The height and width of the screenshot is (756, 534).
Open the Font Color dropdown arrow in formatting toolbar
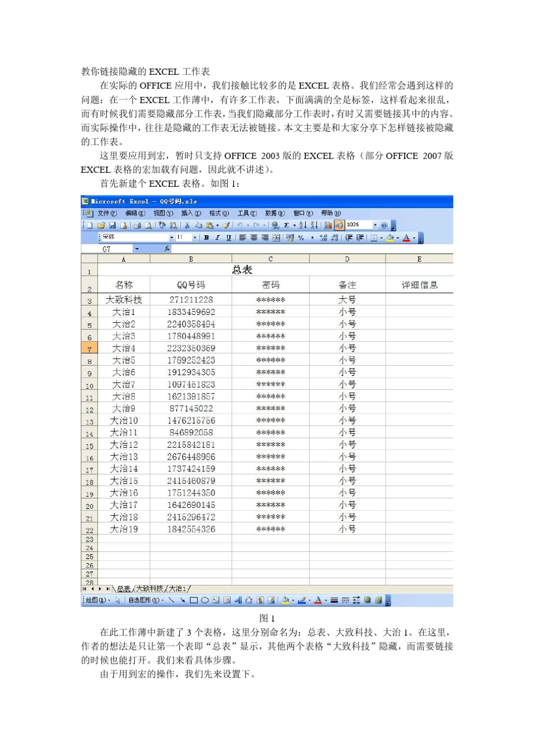tap(414, 238)
